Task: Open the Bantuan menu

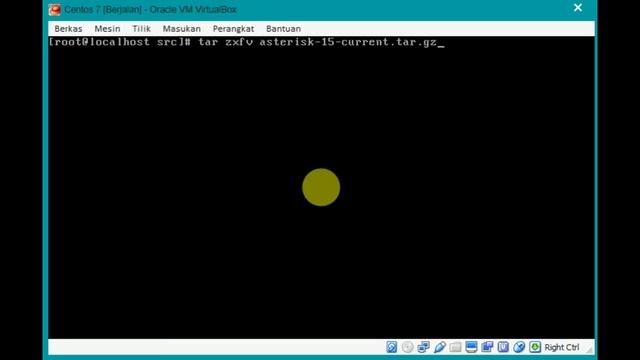Action: pos(283,29)
